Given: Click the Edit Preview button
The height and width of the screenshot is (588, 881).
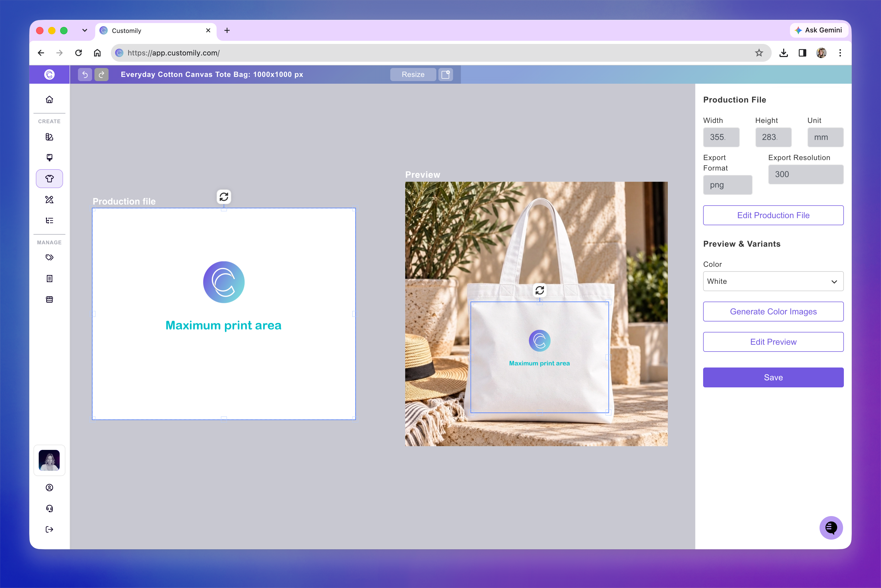Looking at the screenshot, I should (773, 342).
